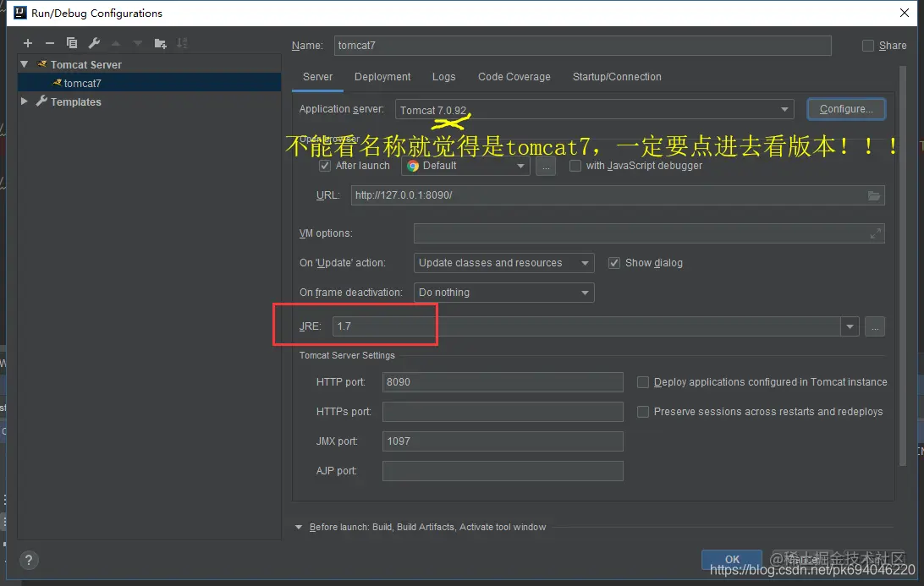Click browse button next to JRE field
This screenshot has height=586, width=924.
(875, 327)
